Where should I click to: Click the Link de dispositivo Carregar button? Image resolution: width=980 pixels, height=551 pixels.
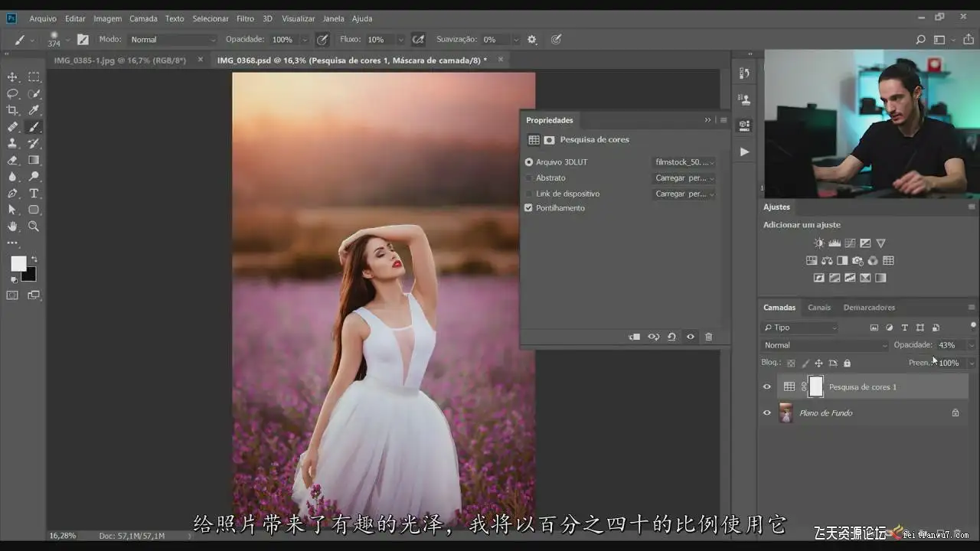point(684,194)
